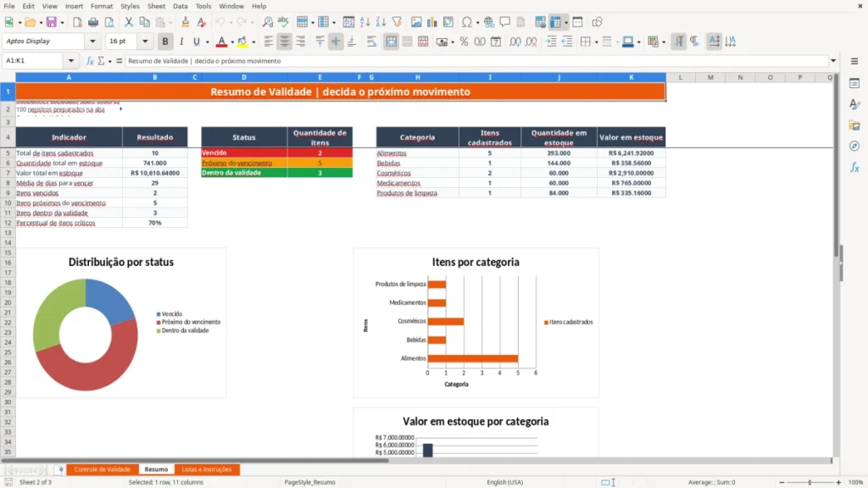The height and width of the screenshot is (488, 868).
Task: Open the font color dropdown arrow
Action: [232, 42]
